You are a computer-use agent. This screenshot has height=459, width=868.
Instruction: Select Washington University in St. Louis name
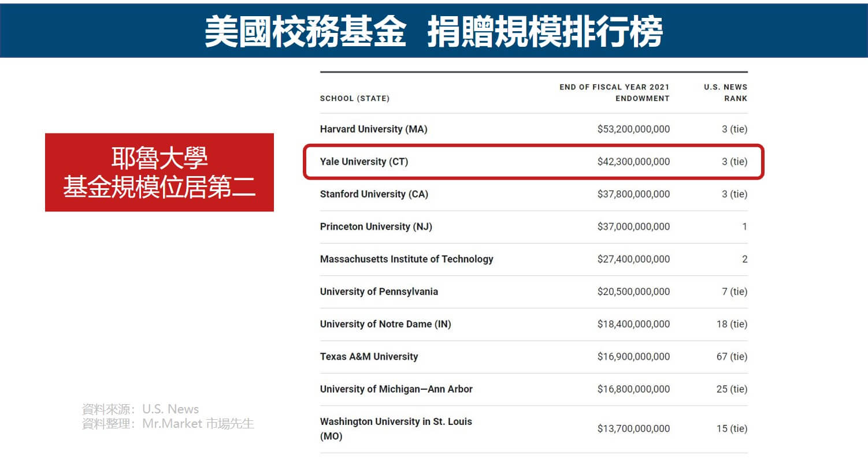[396, 428]
